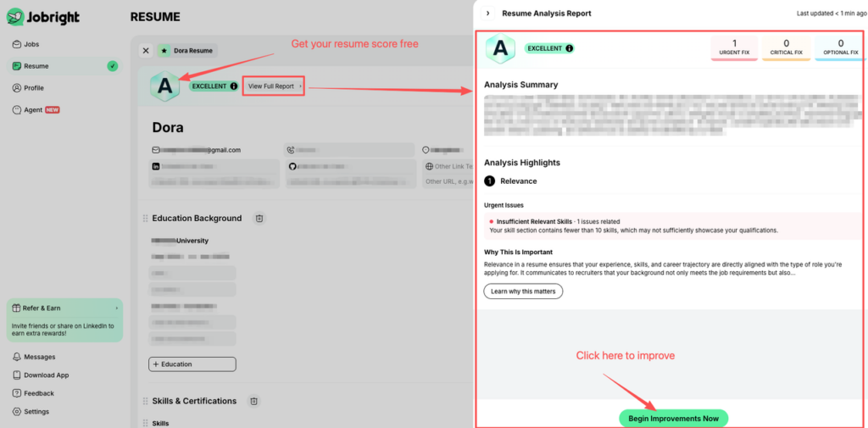This screenshot has height=428, width=868.
Task: Click the Profile person icon
Action: [17, 88]
